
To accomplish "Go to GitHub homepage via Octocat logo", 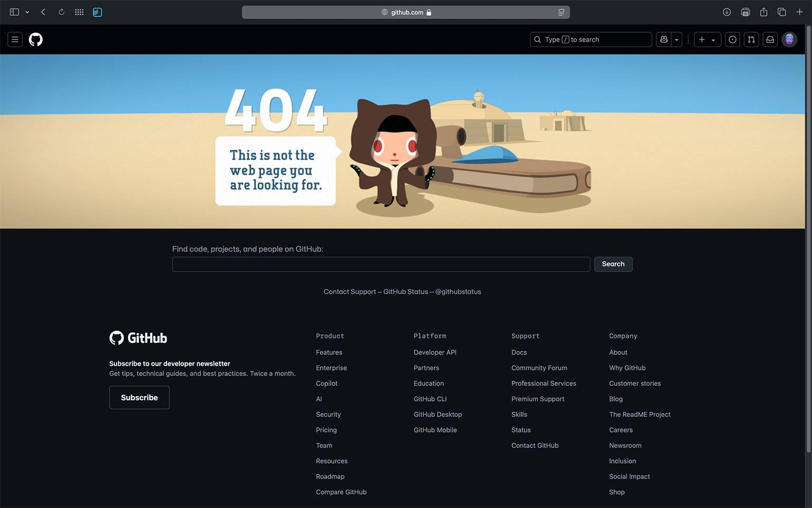I will coord(36,40).
